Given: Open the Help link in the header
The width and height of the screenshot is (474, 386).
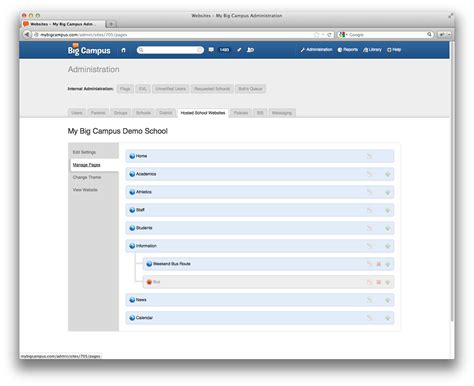Looking at the screenshot, I should 394,50.
